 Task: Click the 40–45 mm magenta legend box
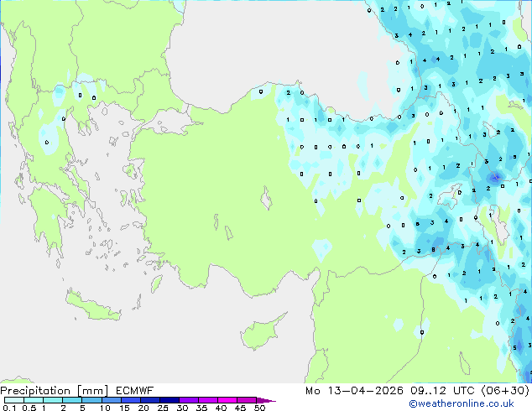[227, 400]
